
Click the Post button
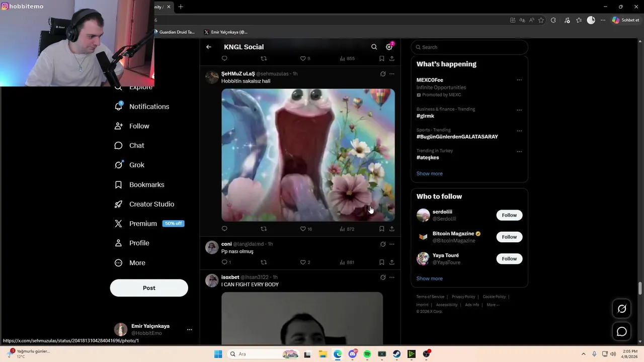click(149, 288)
